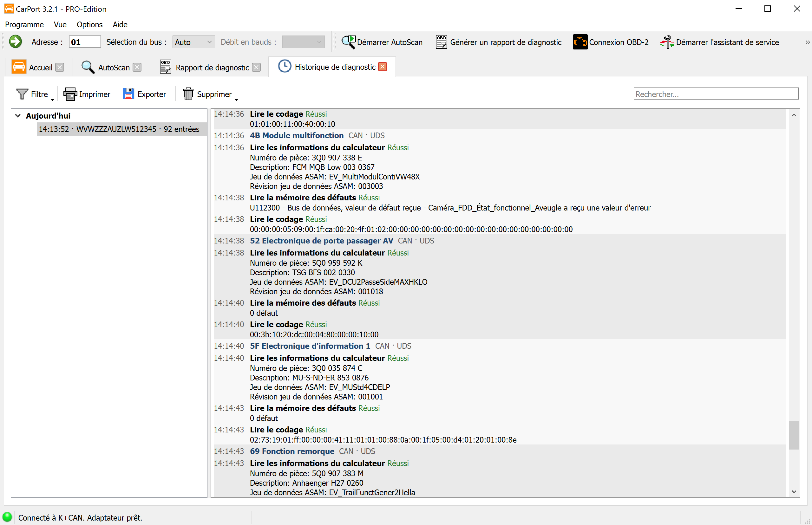Select coding value 00:3b:10:20:dc:00:04:80:00:00:10:00
This screenshot has width=812, height=525.
(x=314, y=335)
